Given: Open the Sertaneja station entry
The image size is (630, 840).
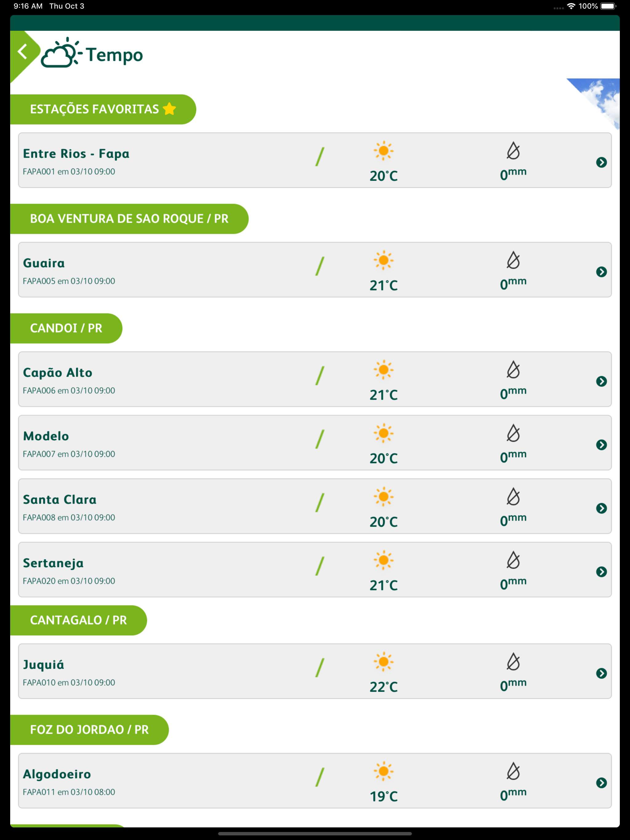Looking at the screenshot, I should point(315,570).
